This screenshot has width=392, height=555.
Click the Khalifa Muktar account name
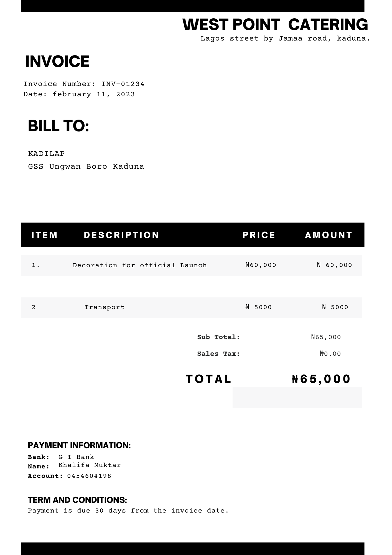coord(90,465)
